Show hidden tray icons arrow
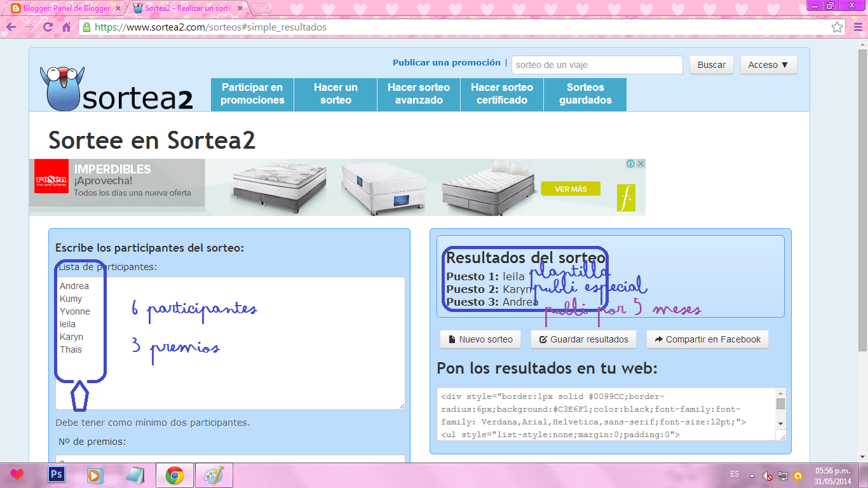 pyautogui.click(x=752, y=475)
